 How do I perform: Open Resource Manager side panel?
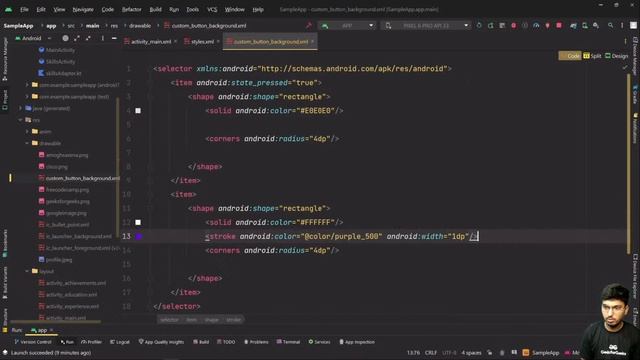tap(5, 59)
